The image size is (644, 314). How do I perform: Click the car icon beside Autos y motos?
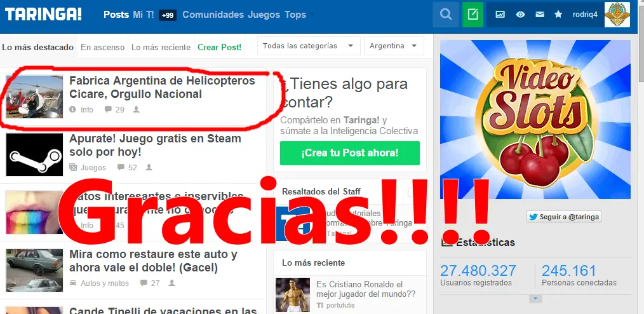coord(73,283)
